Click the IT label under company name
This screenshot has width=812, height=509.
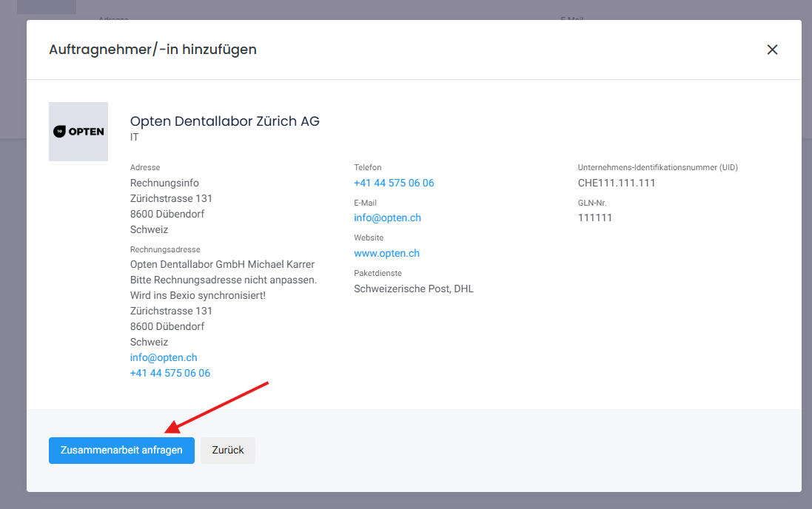(x=135, y=137)
